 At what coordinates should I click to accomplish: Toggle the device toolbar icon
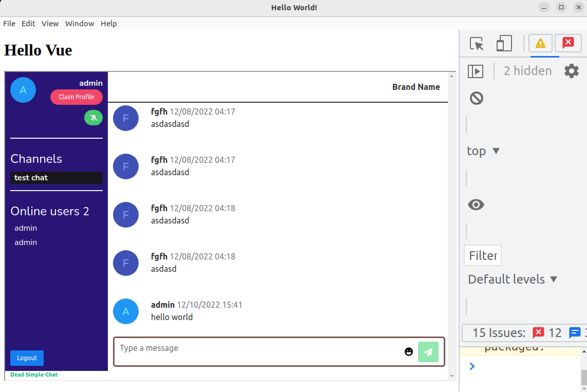(504, 44)
